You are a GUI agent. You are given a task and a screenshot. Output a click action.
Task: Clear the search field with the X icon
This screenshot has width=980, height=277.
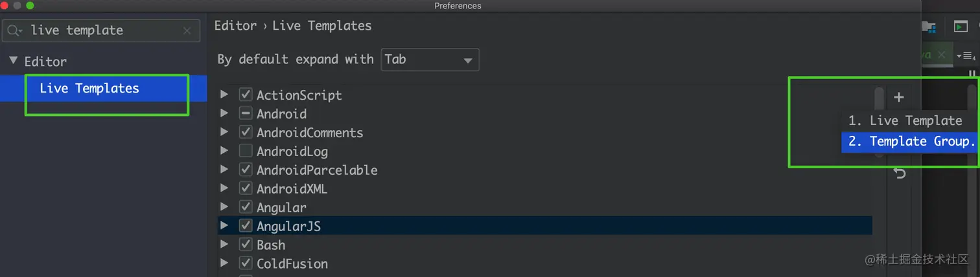pyautogui.click(x=187, y=30)
